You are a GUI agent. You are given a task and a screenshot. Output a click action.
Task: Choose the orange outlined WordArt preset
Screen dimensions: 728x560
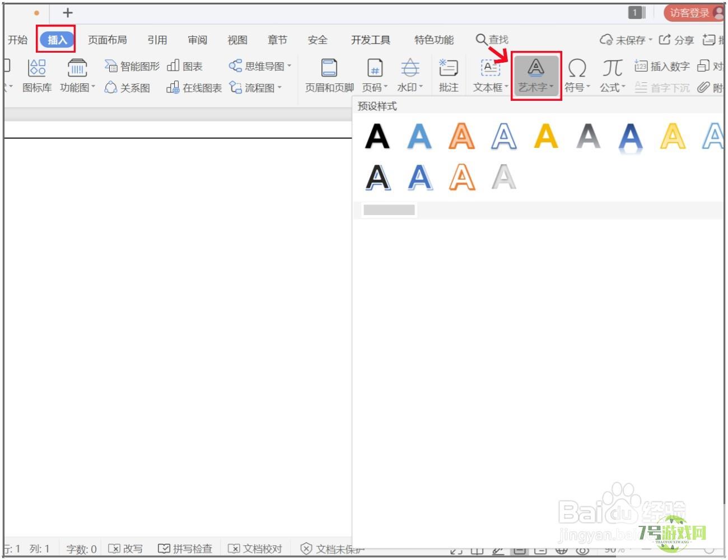[x=461, y=136]
